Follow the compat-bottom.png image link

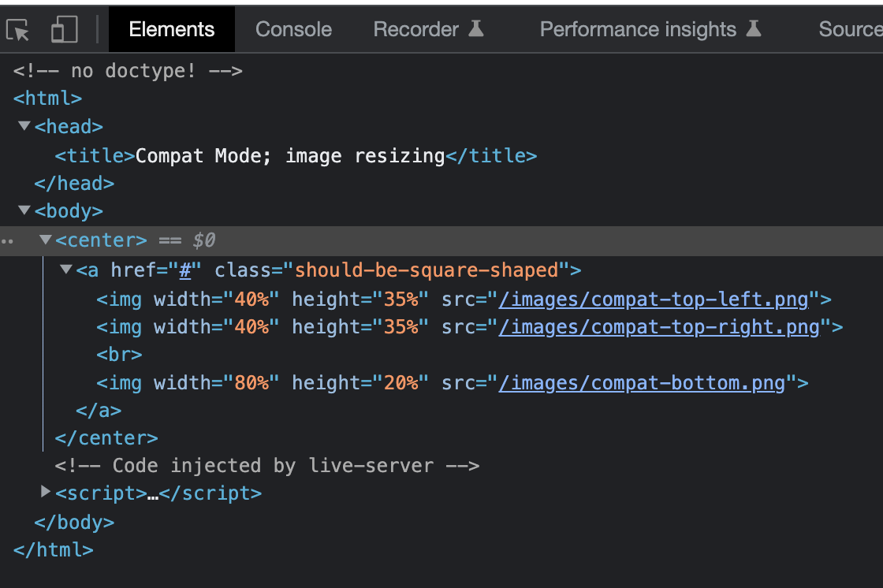tap(642, 383)
